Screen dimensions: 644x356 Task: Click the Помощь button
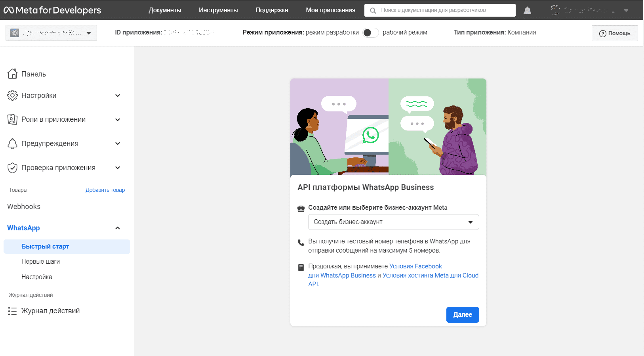(x=615, y=33)
